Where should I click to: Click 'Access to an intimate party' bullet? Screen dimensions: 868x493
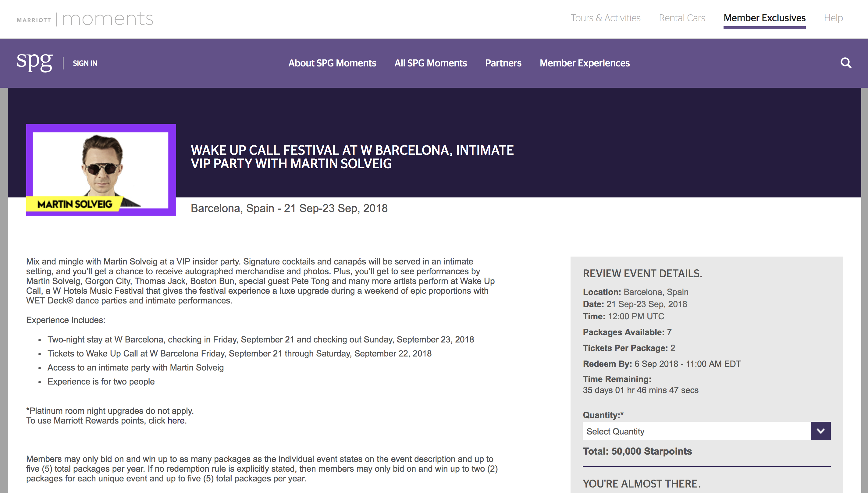tap(135, 368)
